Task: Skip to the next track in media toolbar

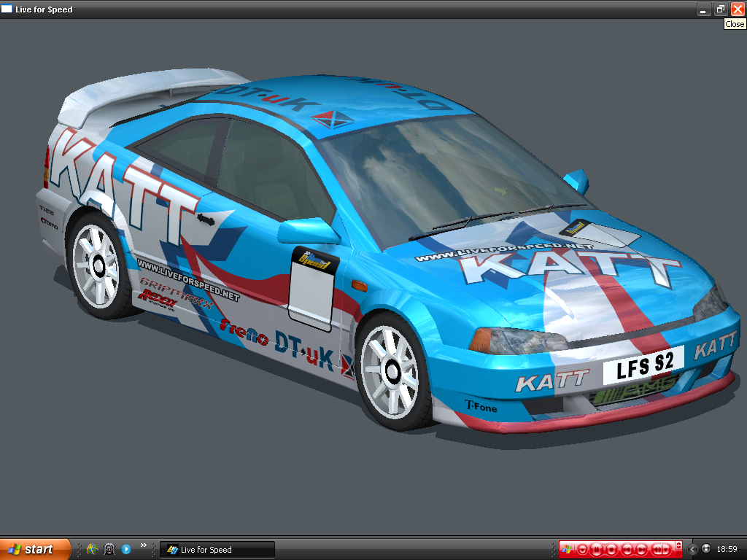Action: (641, 550)
